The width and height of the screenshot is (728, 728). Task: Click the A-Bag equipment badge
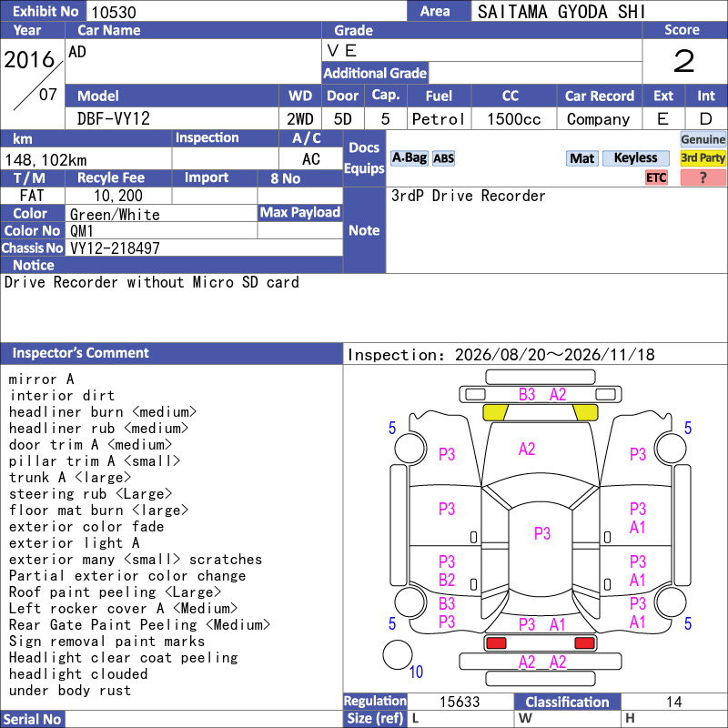pyautogui.click(x=409, y=158)
